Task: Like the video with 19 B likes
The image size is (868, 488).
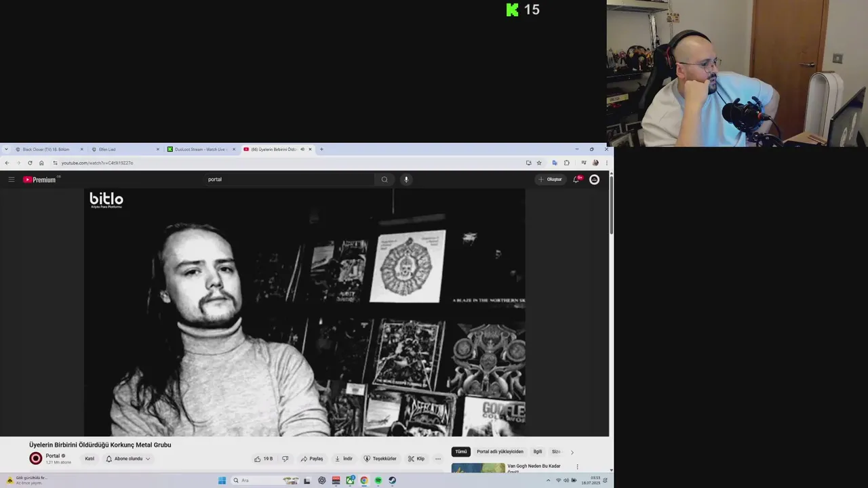Action: (263, 459)
